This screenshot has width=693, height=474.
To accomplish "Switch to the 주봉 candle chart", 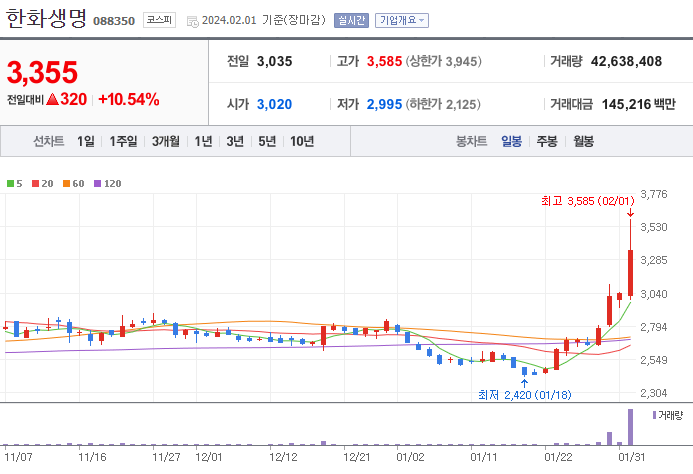I will (x=547, y=141).
